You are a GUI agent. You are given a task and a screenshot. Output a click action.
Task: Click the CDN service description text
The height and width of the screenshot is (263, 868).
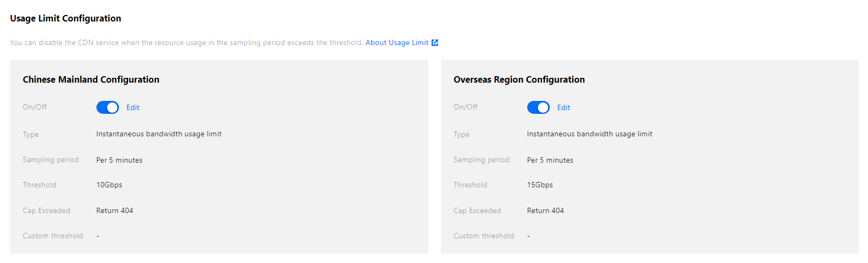186,43
